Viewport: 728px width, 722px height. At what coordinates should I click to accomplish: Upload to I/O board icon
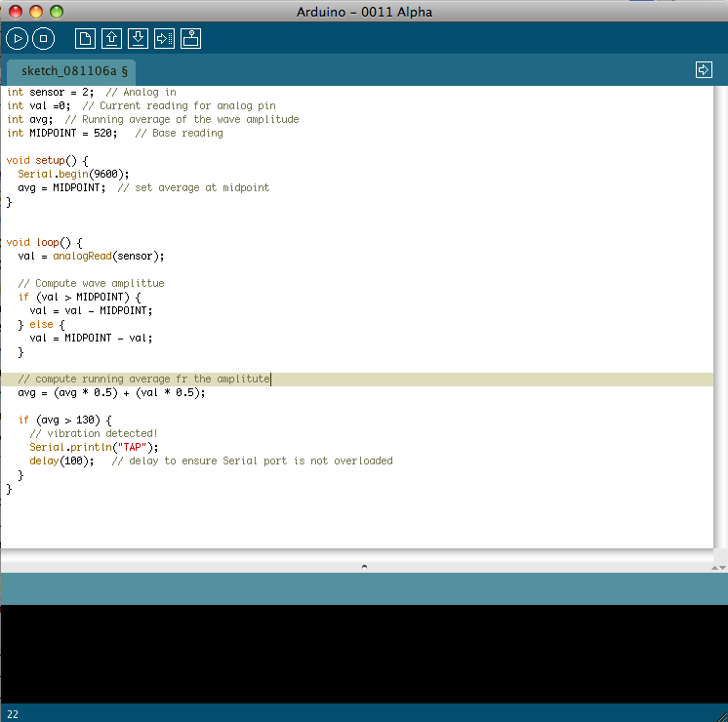coord(164,38)
